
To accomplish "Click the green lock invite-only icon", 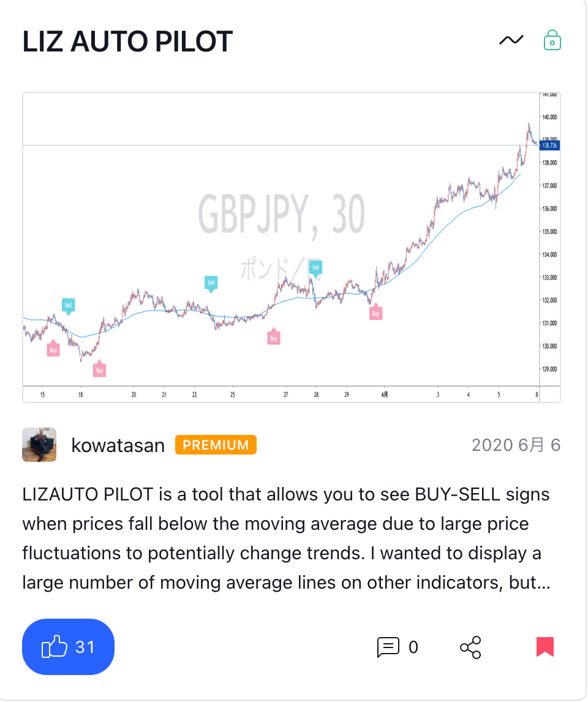I will tap(552, 40).
